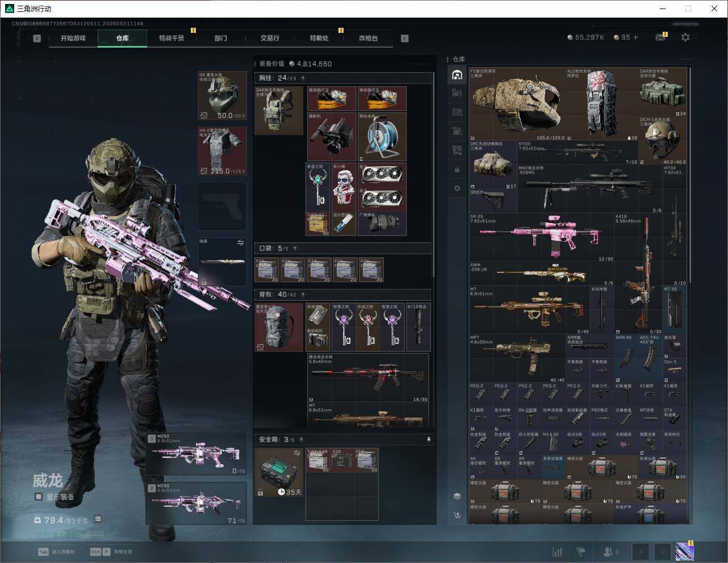Click the plus next to 95 currency
This screenshot has height=563, width=728.
coord(635,37)
